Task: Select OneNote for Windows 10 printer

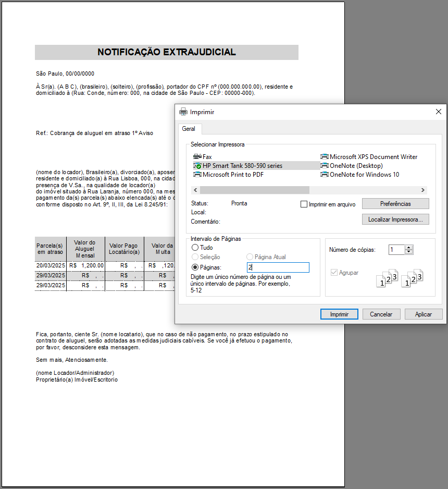Action: 360,174
